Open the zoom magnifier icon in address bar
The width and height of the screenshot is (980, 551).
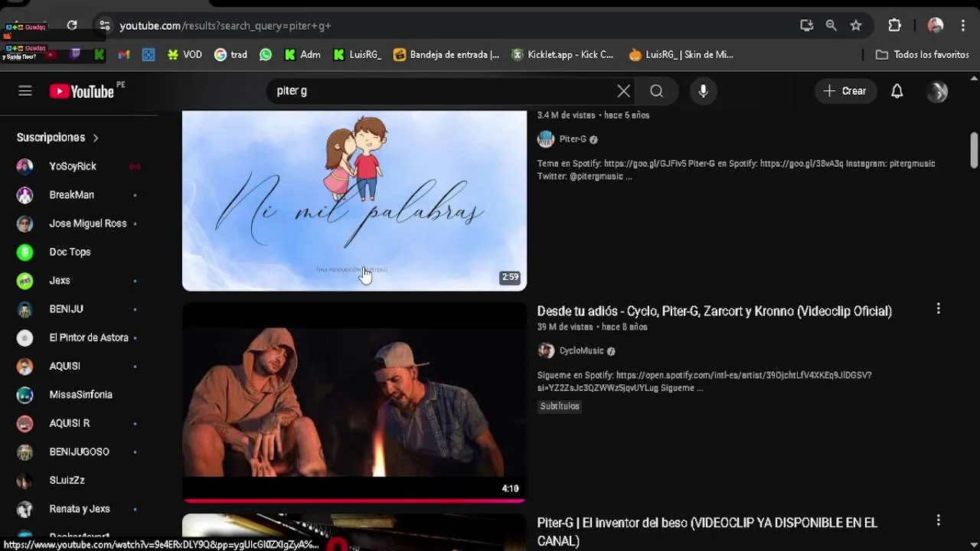point(831,25)
